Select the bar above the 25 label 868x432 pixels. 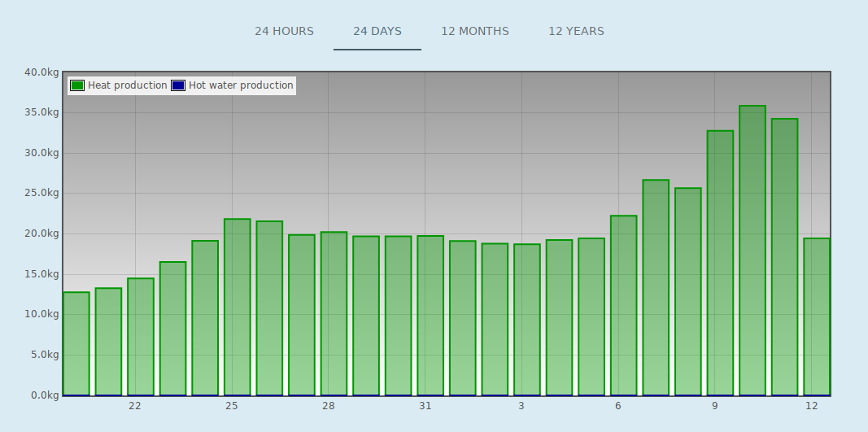(x=237, y=307)
